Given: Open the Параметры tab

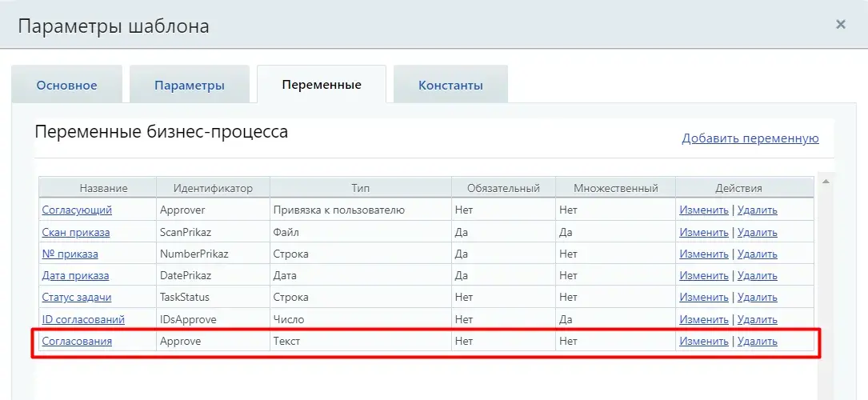Looking at the screenshot, I should pyautogui.click(x=189, y=85).
